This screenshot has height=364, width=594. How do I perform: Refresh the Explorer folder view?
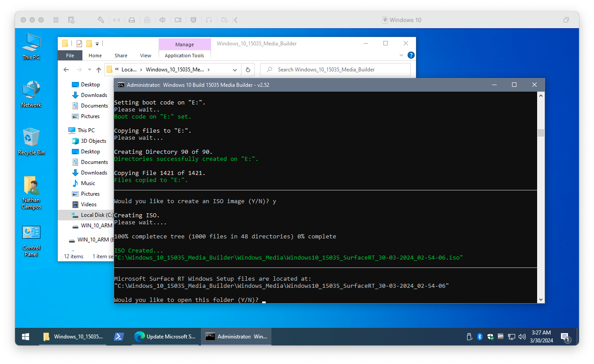pyautogui.click(x=248, y=70)
